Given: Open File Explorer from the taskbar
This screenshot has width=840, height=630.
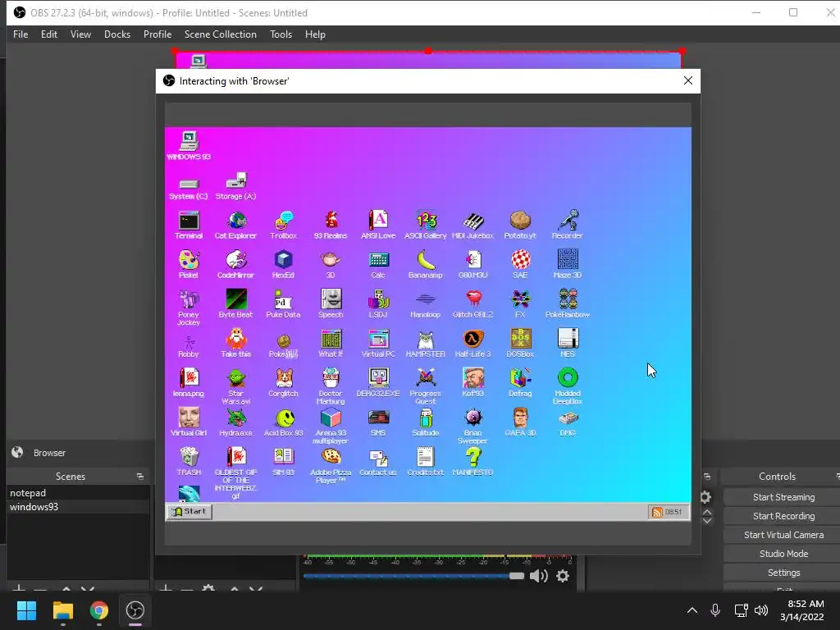Looking at the screenshot, I should [x=62, y=610].
